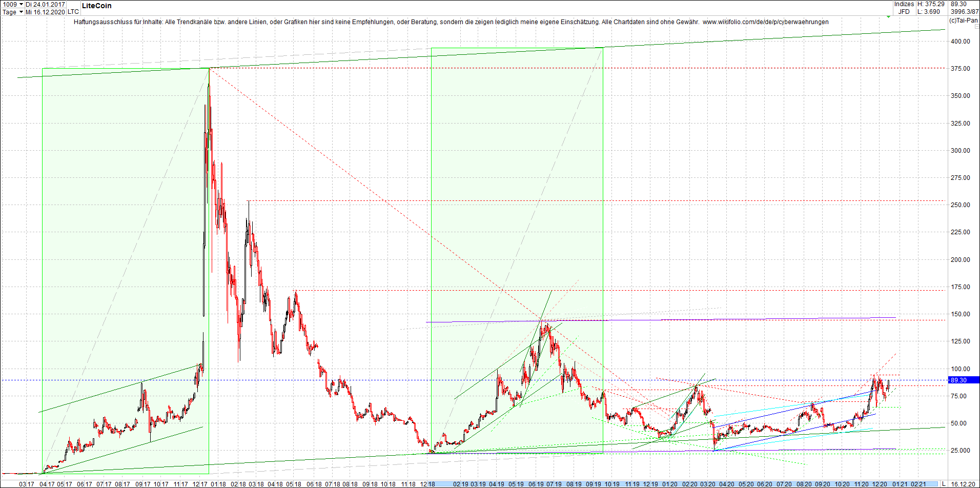Click the (c)Tai-Pan copyright label
Image resolution: width=980 pixels, height=488 pixels.
tap(964, 21)
